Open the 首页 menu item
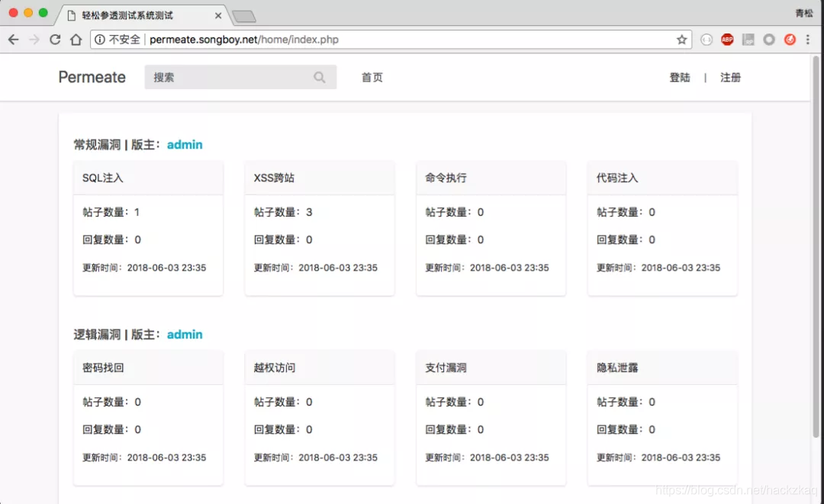This screenshot has height=504, width=824. (372, 77)
